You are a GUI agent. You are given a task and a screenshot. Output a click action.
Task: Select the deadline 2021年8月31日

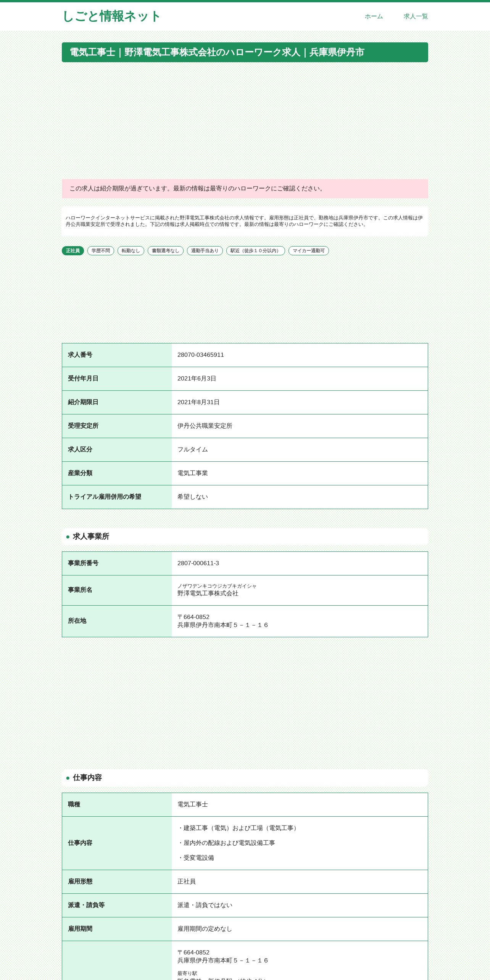click(x=198, y=402)
